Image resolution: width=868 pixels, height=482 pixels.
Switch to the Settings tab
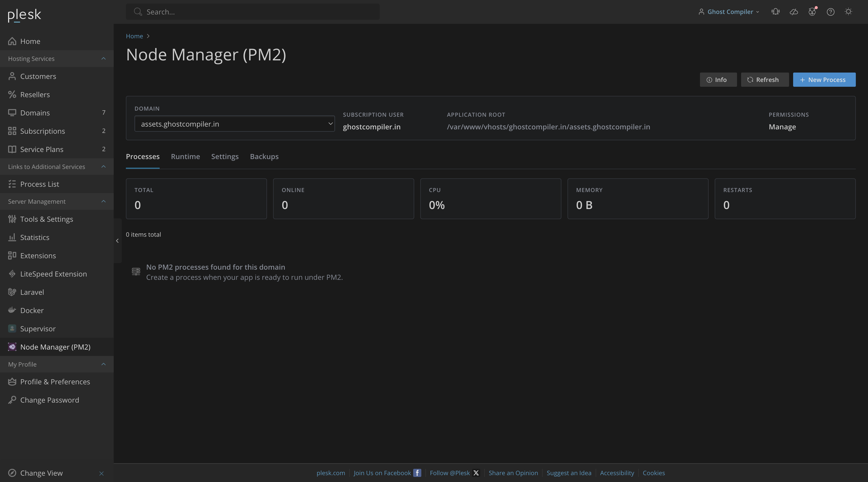click(x=225, y=157)
